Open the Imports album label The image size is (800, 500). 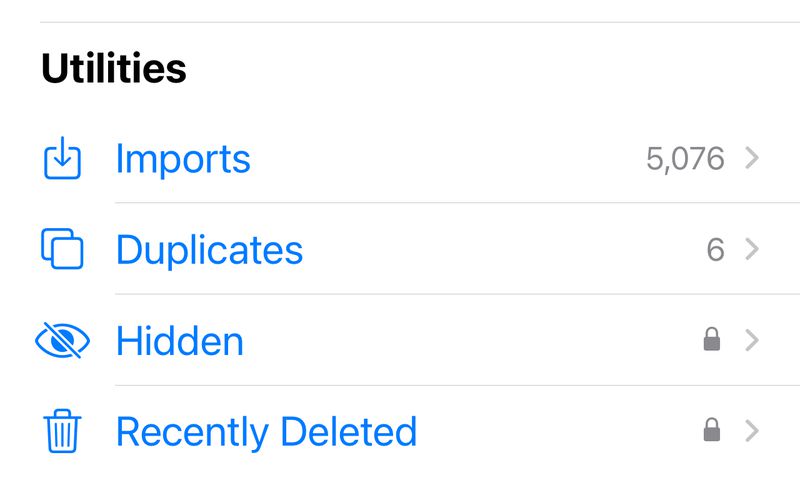(x=183, y=159)
